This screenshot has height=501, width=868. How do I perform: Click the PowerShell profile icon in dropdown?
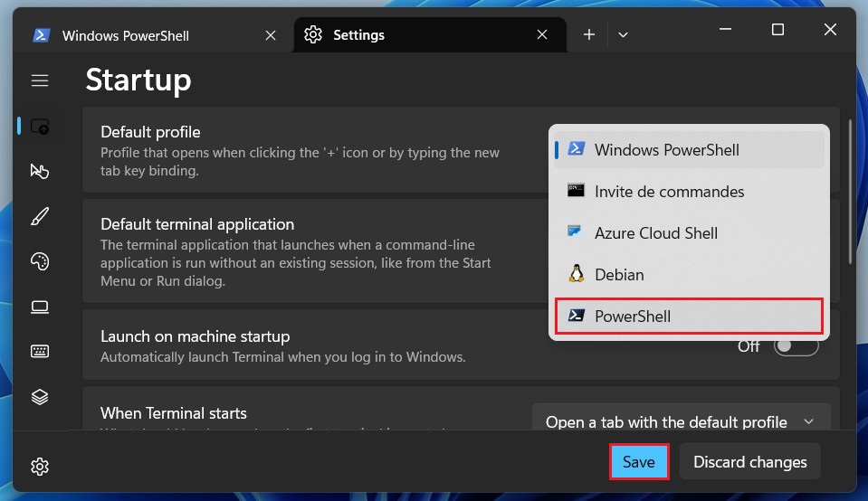[x=576, y=316]
